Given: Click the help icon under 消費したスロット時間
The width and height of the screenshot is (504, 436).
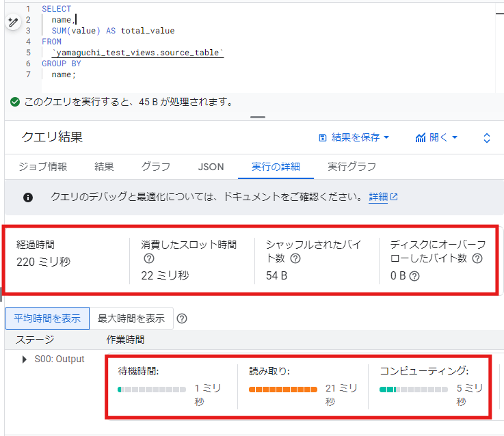Looking at the screenshot, I should coord(149,258).
